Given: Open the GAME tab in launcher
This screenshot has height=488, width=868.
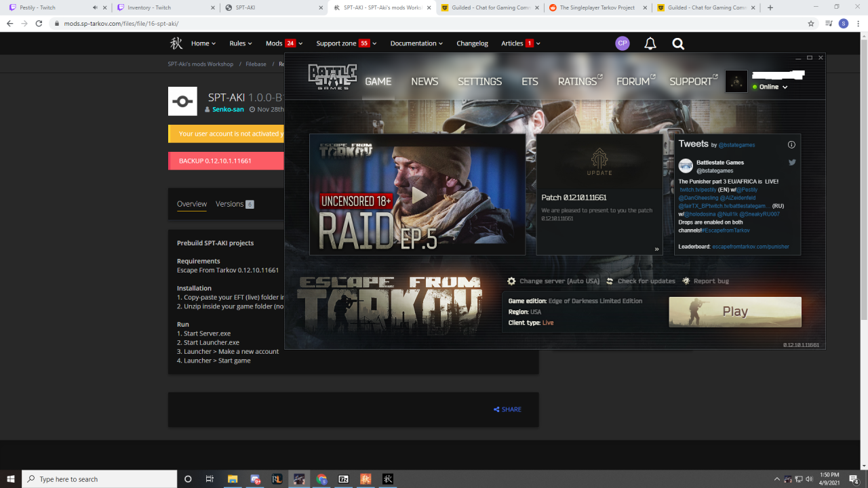Looking at the screenshot, I should (x=378, y=81).
